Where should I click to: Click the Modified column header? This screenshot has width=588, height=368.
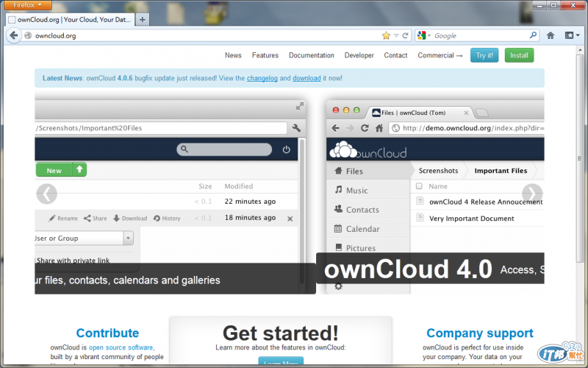click(238, 186)
